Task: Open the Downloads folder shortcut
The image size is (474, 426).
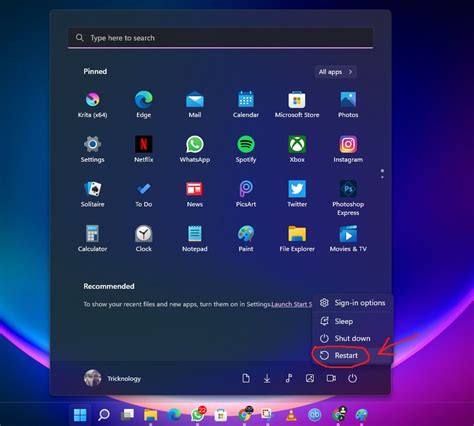Action: click(267, 378)
